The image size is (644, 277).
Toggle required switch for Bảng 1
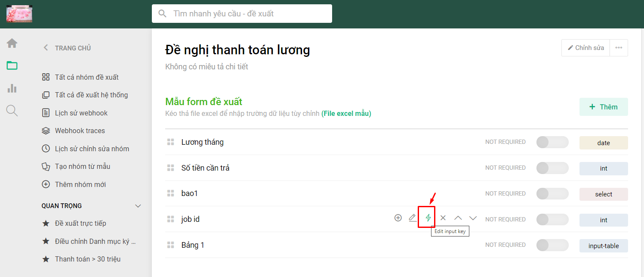tap(552, 245)
